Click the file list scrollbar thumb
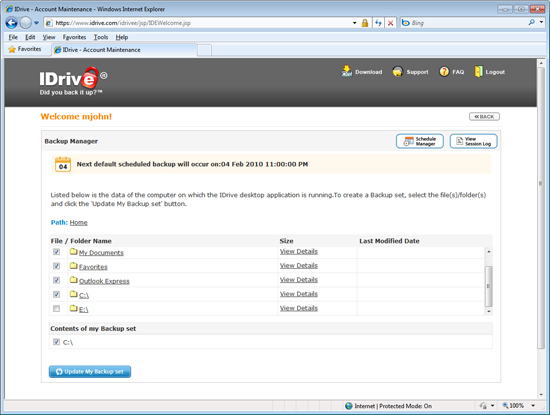Screen dimensions: 550x415 point(489,286)
